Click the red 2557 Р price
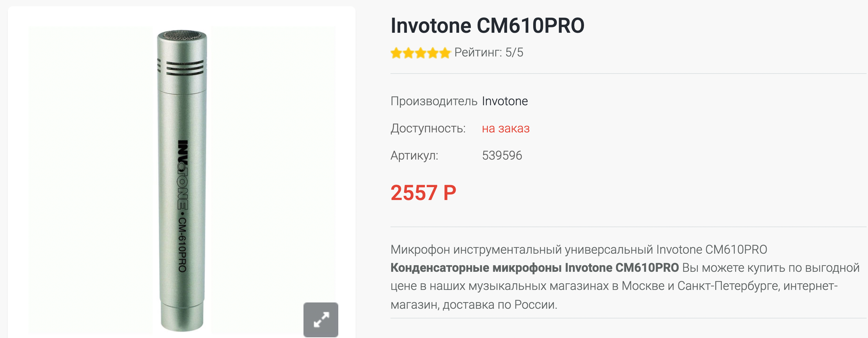868x338 pixels. (423, 193)
